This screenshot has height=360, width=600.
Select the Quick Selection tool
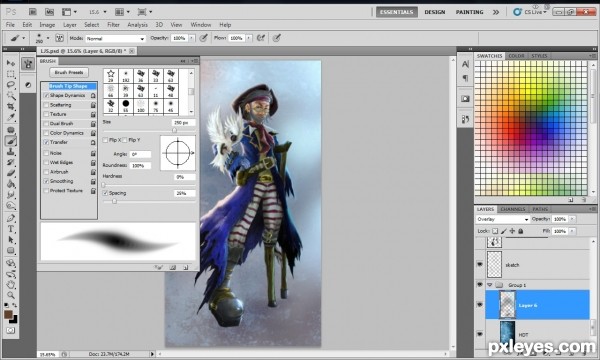[11, 95]
